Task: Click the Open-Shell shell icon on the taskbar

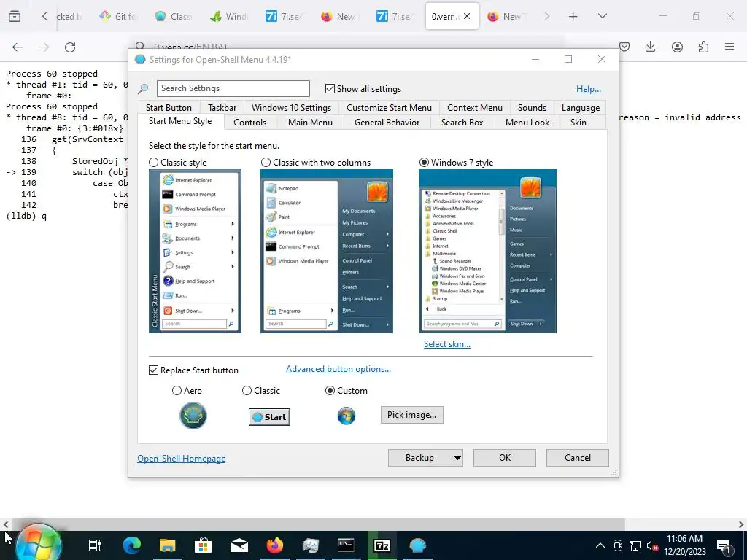Action: point(418,545)
